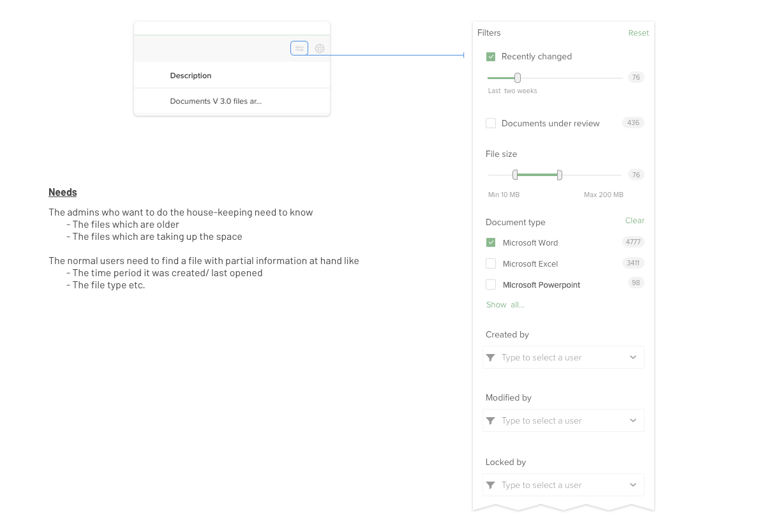Click the File size maximum handle
The image size is (762, 532).
pos(560,175)
